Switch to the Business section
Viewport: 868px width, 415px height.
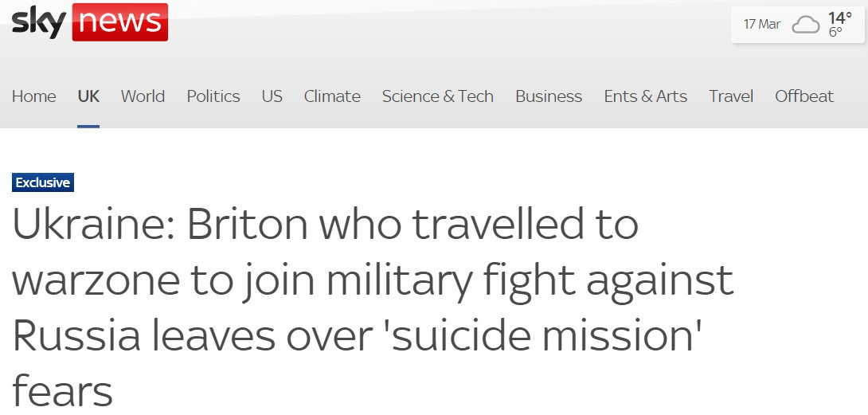coord(549,96)
